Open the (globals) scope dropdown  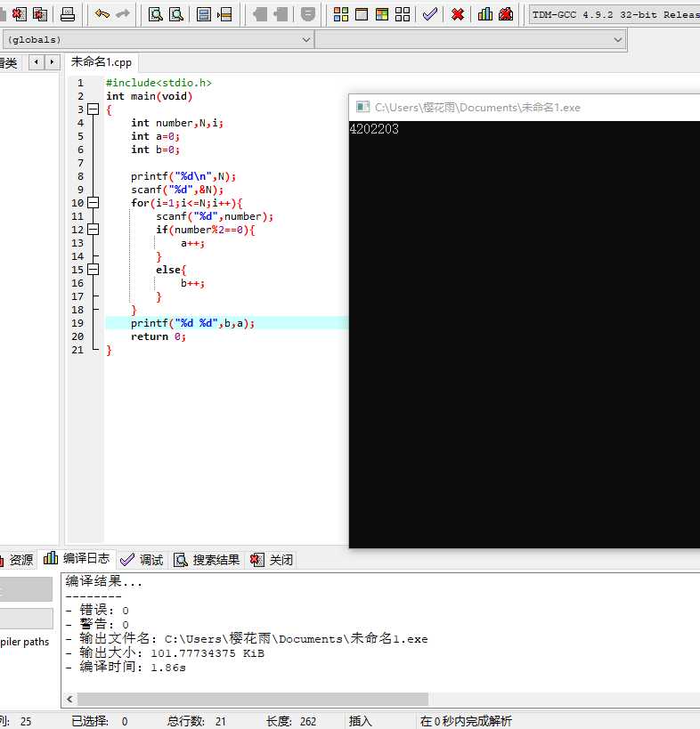click(x=159, y=39)
